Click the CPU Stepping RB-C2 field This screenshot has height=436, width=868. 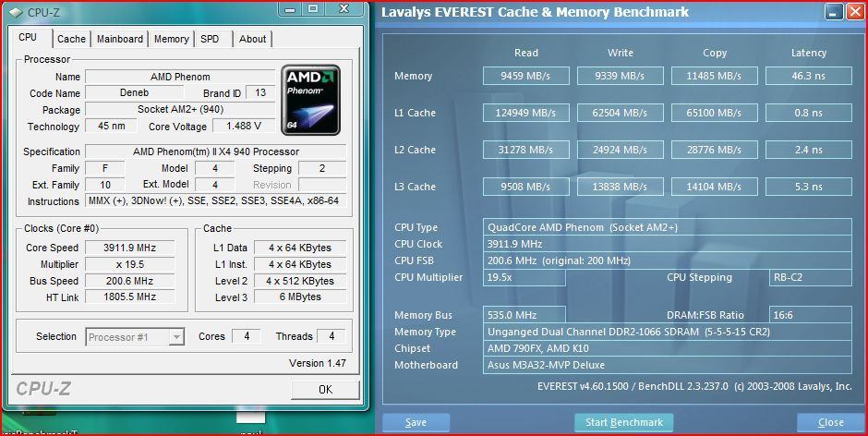pyautogui.click(x=811, y=277)
